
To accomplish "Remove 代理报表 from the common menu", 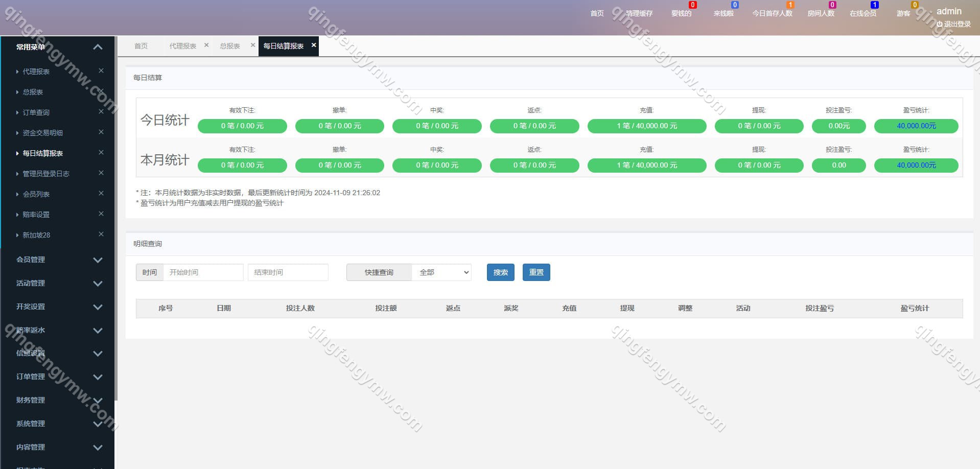I will [x=101, y=71].
